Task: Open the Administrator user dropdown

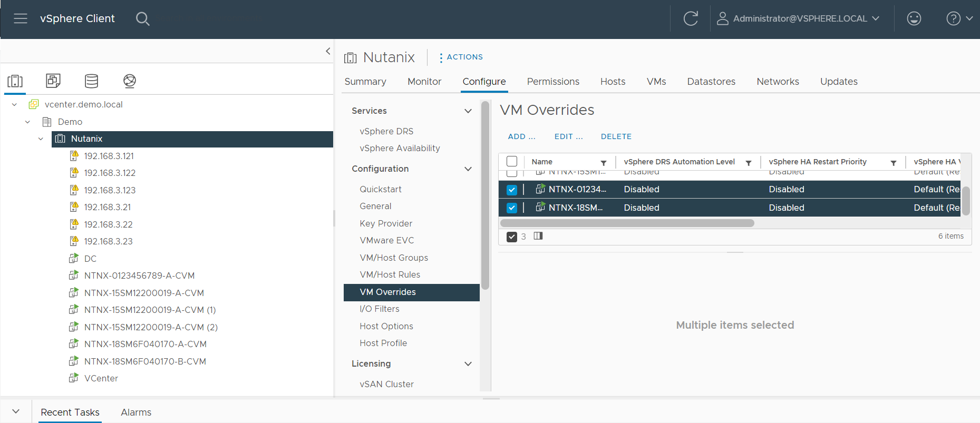Action: tap(798, 19)
